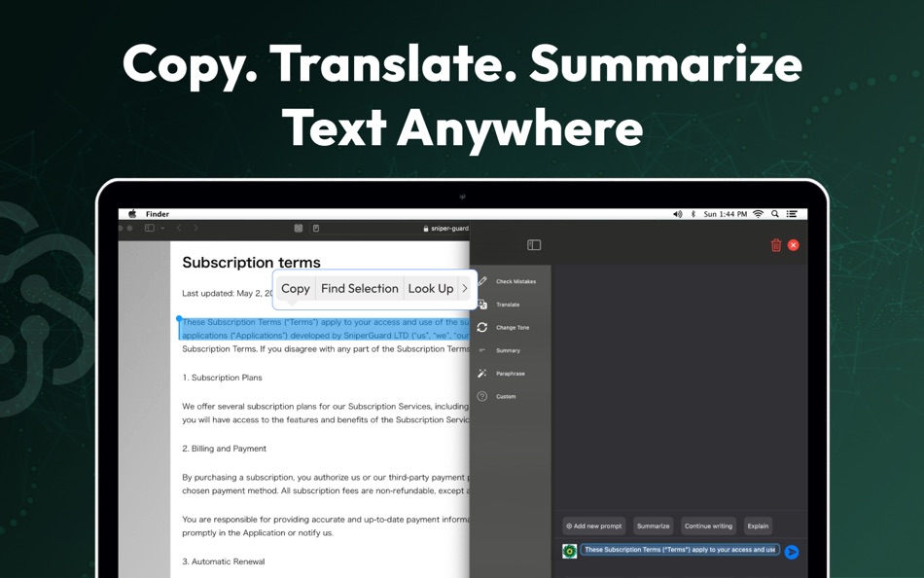The height and width of the screenshot is (578, 924).
Task: Send the prompt with blue arrow button
Action: point(792,552)
